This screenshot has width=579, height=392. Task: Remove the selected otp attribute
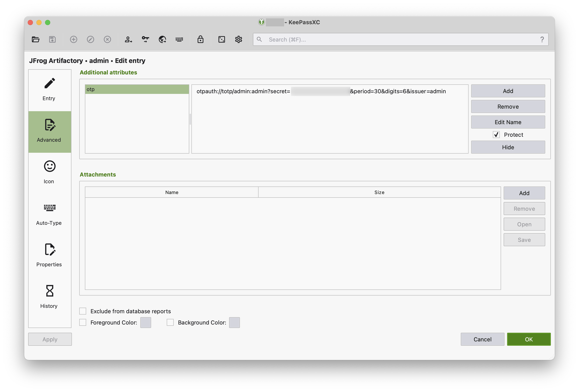[508, 106]
